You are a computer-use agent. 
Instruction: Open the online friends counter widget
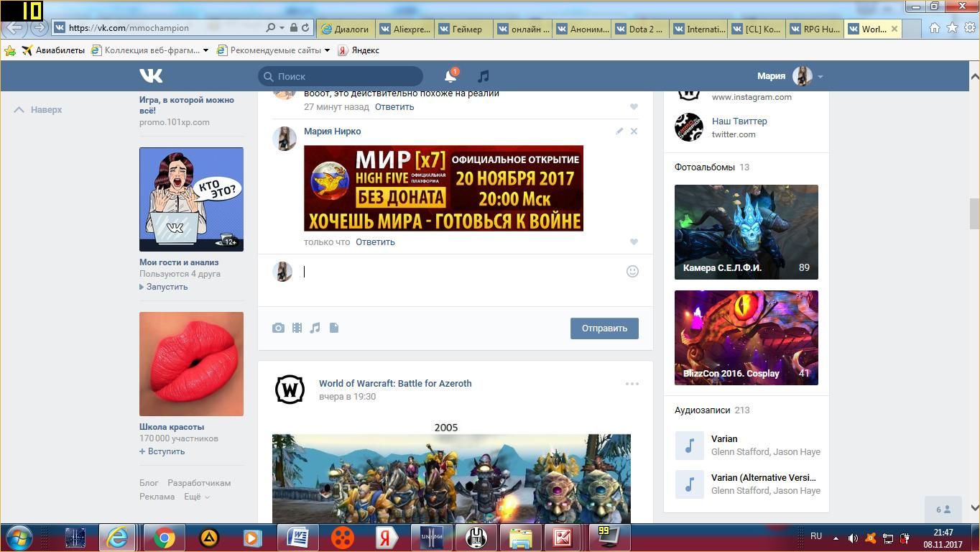coord(943,510)
